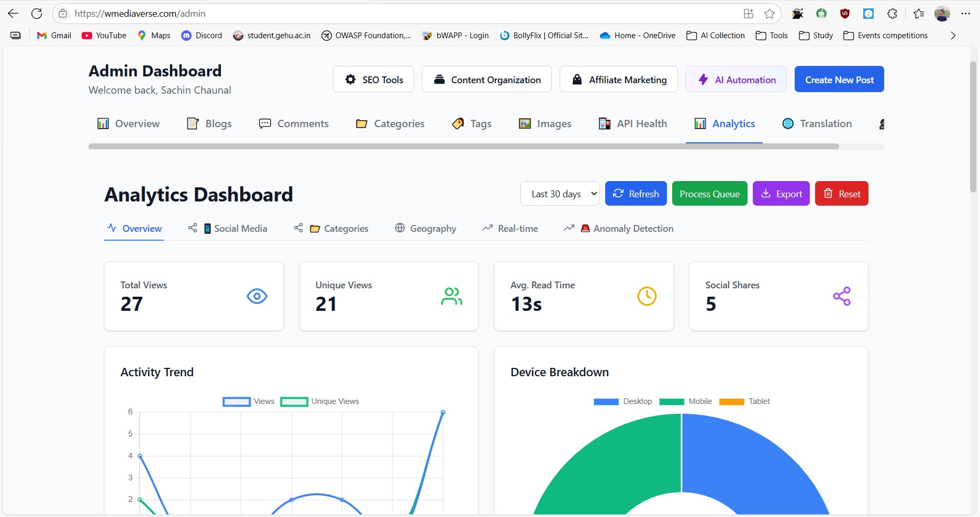Click the Create New Post button

[x=839, y=80]
